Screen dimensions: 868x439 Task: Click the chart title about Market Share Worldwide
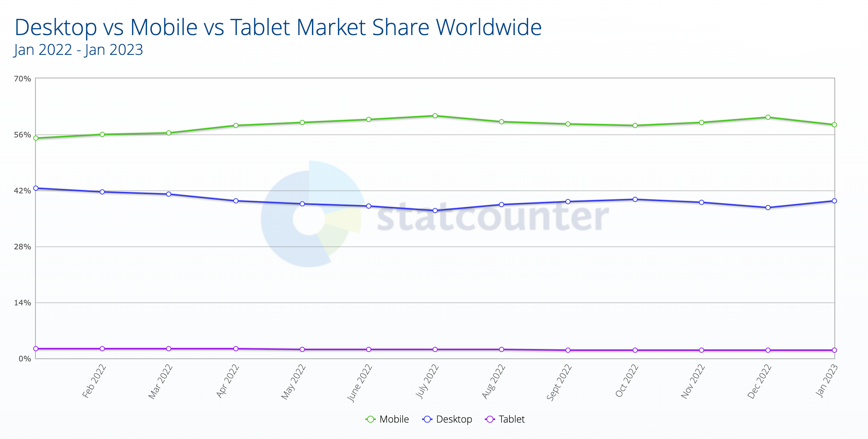pyautogui.click(x=278, y=27)
